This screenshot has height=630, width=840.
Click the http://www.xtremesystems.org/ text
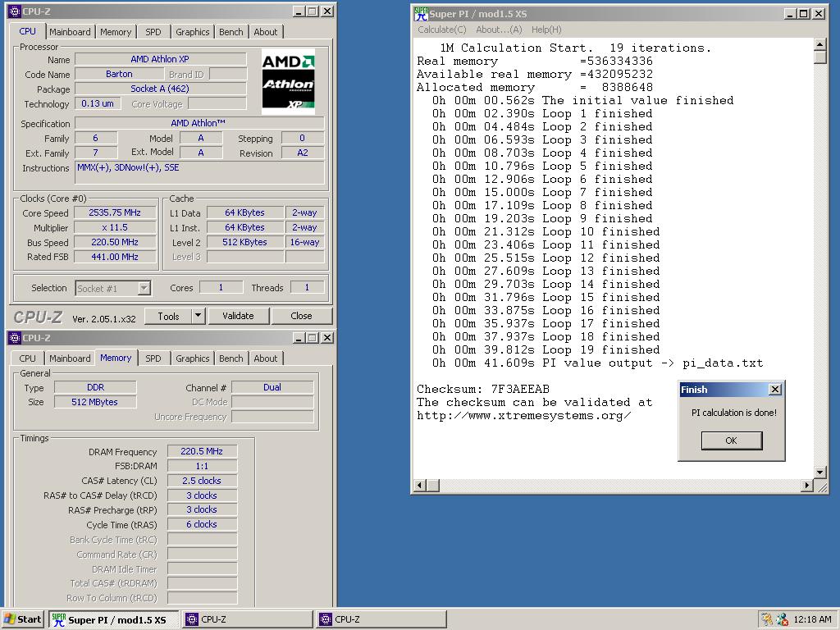[524, 416]
